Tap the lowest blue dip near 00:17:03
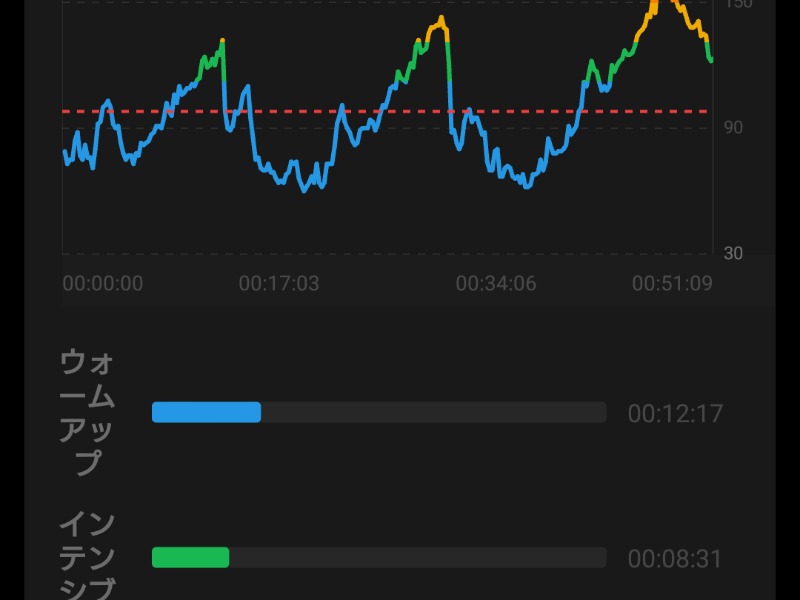The width and height of the screenshot is (800, 600). (307, 187)
